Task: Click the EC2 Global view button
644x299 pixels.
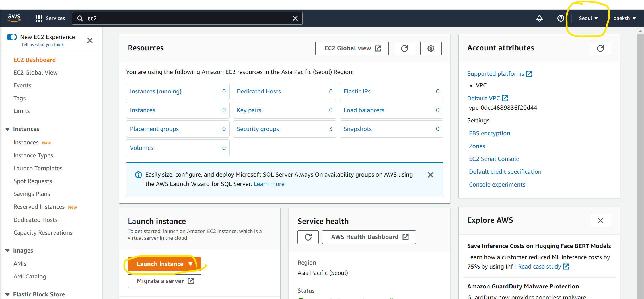Action: (352, 48)
